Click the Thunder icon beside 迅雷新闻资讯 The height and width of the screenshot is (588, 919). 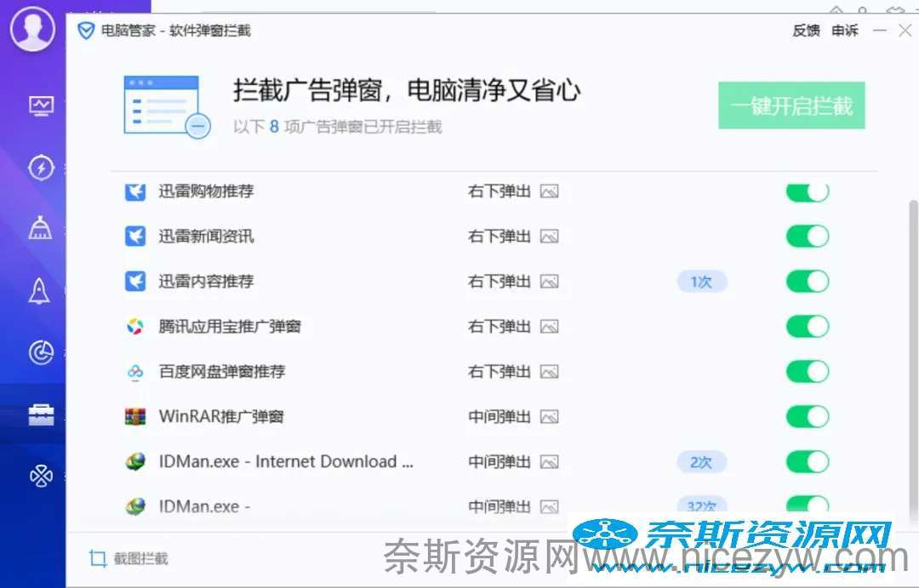pos(135,237)
